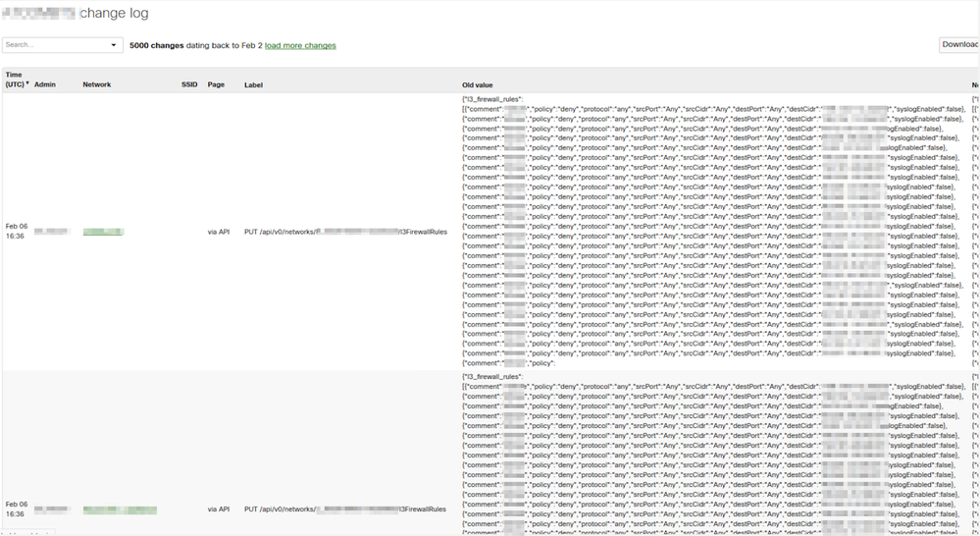Image resolution: width=980 pixels, height=536 pixels.
Task: Click the Search input field
Action: (54, 45)
